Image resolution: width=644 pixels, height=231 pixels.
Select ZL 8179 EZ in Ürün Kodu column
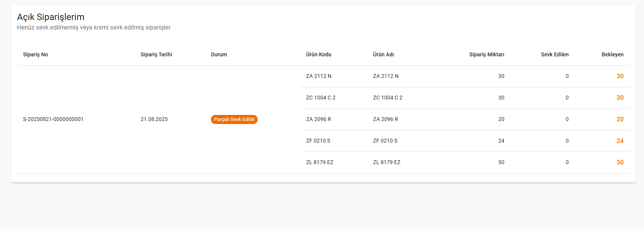(x=320, y=162)
